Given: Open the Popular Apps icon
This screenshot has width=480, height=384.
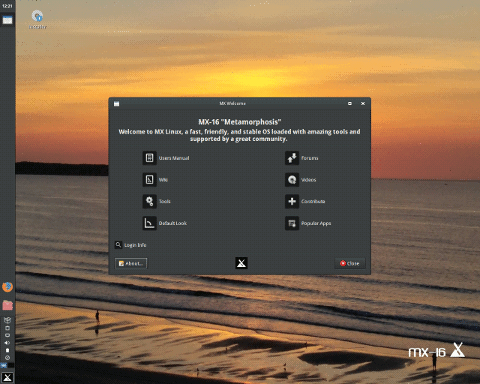Looking at the screenshot, I should pyautogui.click(x=292, y=223).
